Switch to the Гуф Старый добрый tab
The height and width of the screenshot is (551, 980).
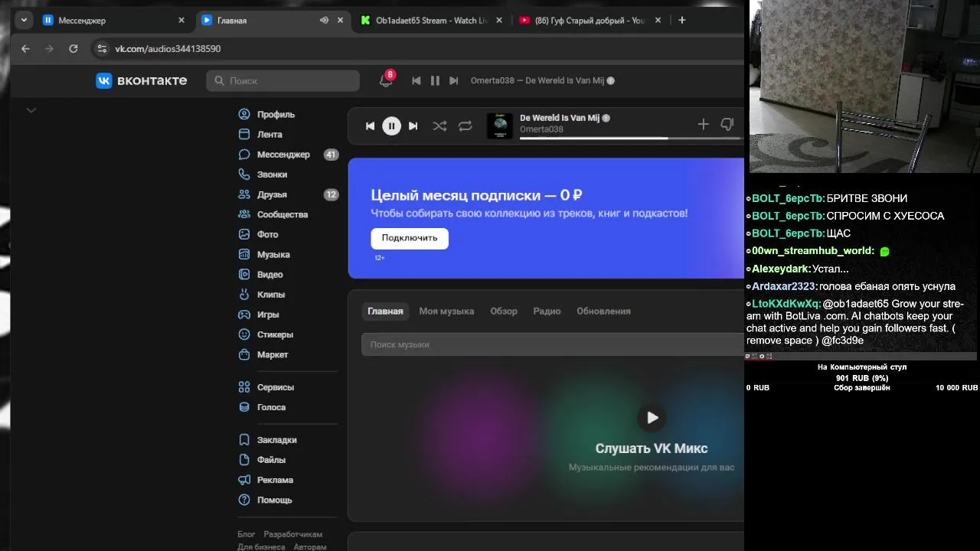[590, 21]
